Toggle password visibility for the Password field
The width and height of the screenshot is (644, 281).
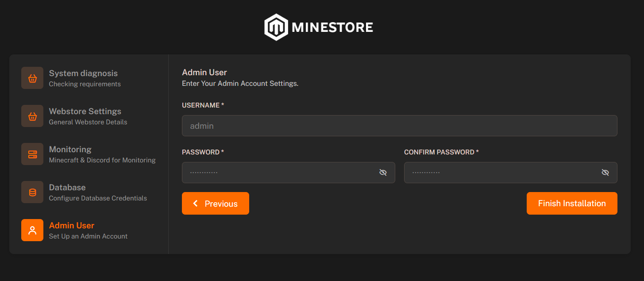point(383,172)
